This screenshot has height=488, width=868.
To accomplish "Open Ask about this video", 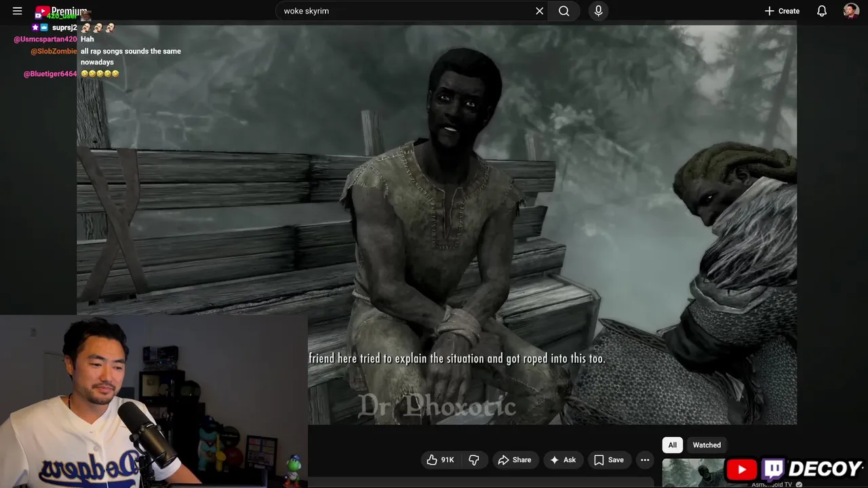I will (563, 460).
